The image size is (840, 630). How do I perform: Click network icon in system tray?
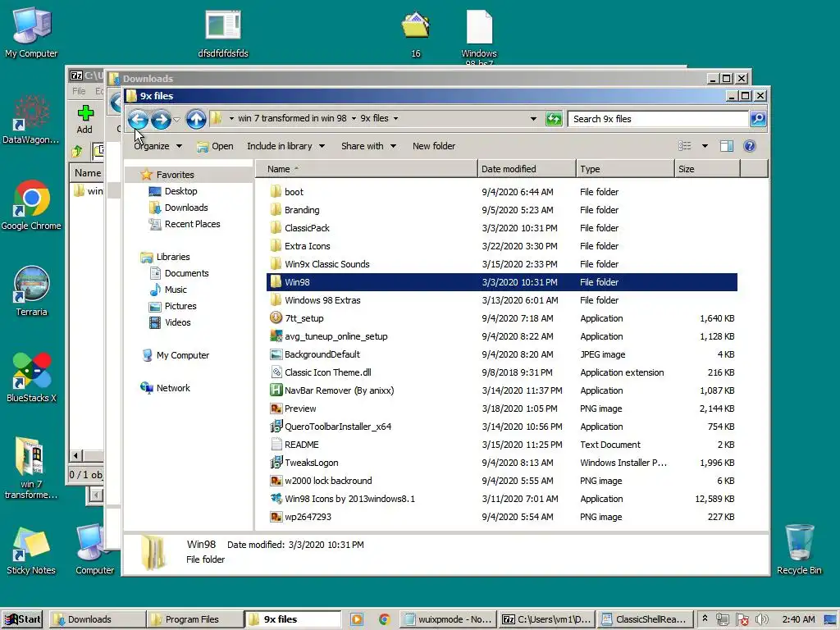point(722,619)
